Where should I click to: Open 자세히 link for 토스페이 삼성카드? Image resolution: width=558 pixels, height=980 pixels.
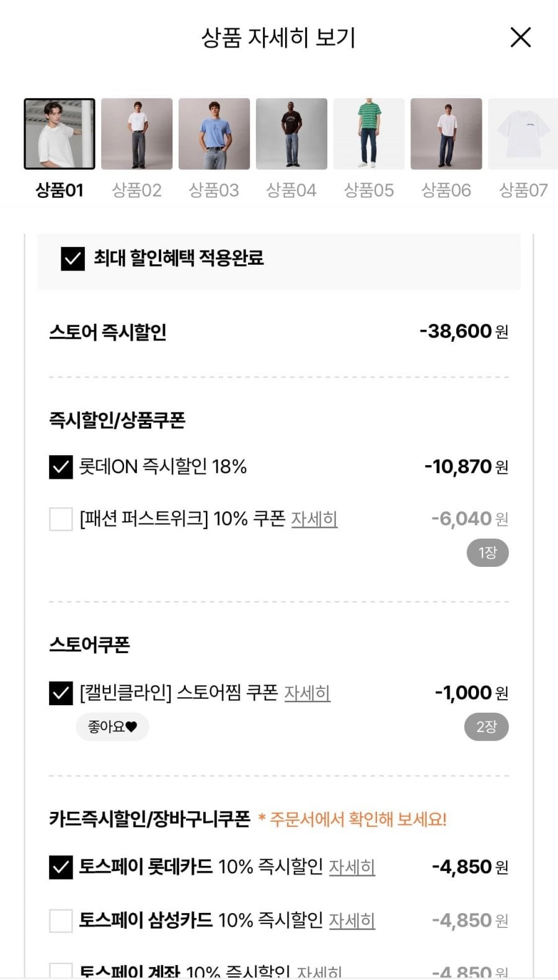coord(352,920)
